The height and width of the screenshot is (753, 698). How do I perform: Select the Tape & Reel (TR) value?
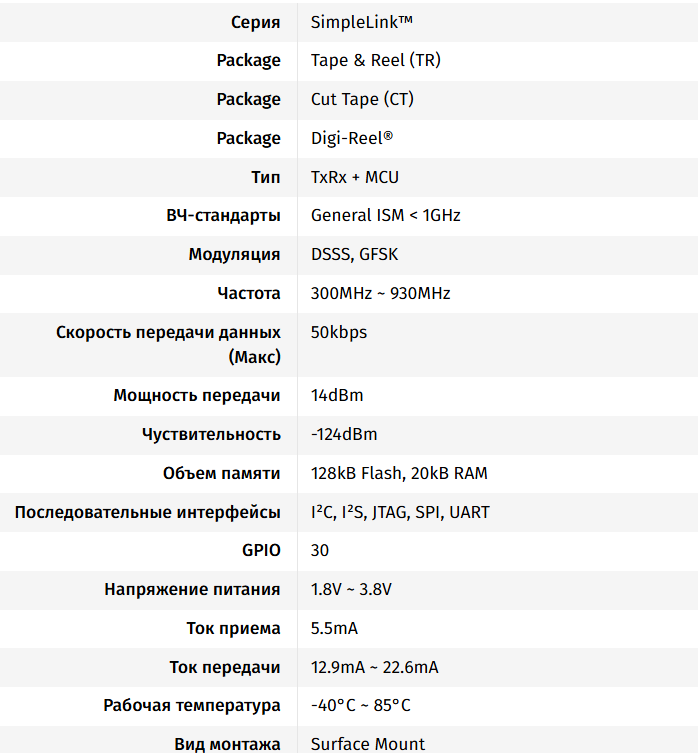[x=375, y=60]
